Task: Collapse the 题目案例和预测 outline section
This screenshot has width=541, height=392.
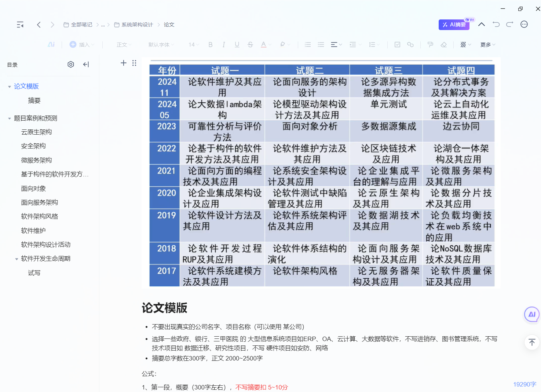Action: 10,118
